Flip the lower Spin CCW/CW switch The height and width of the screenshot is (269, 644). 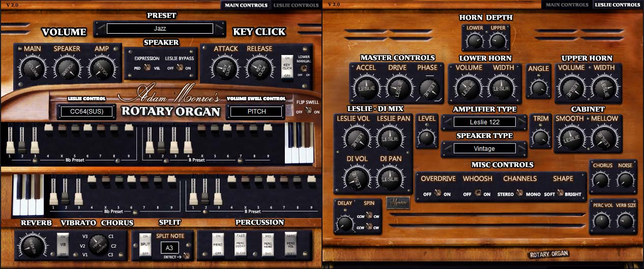(x=369, y=227)
